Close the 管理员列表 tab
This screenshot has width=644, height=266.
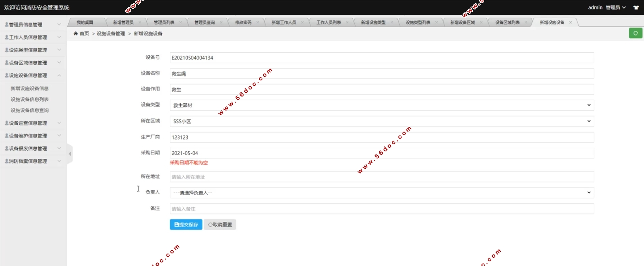[181, 22]
